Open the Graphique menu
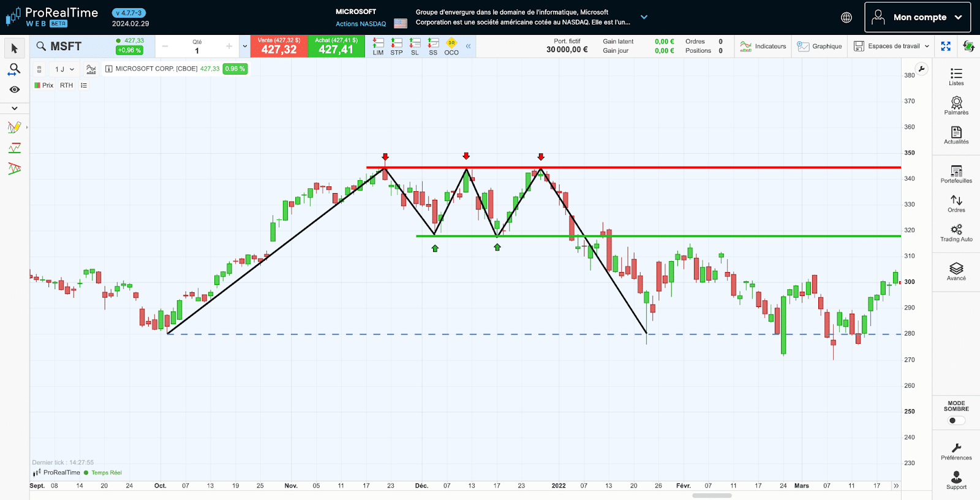This screenshot has height=500, width=980. pyautogui.click(x=820, y=46)
